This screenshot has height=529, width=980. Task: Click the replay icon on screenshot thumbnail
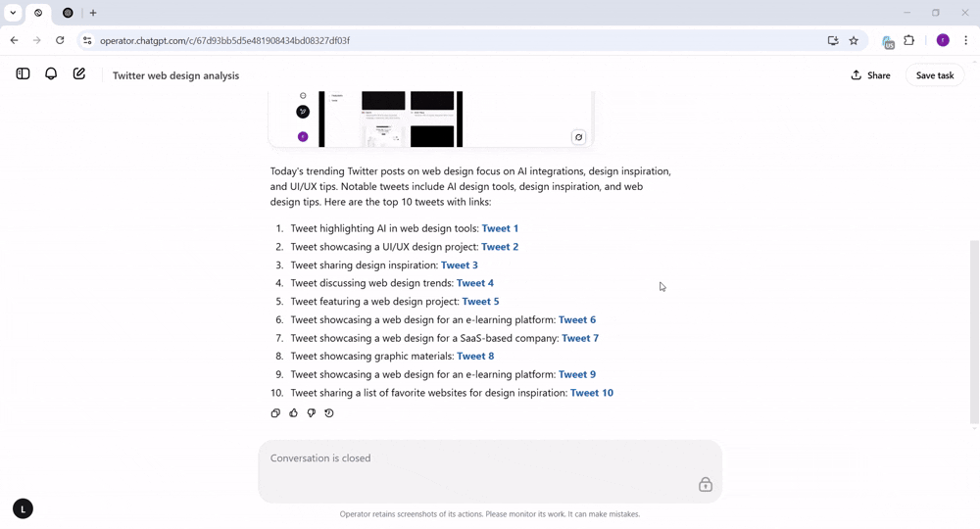pyautogui.click(x=579, y=137)
